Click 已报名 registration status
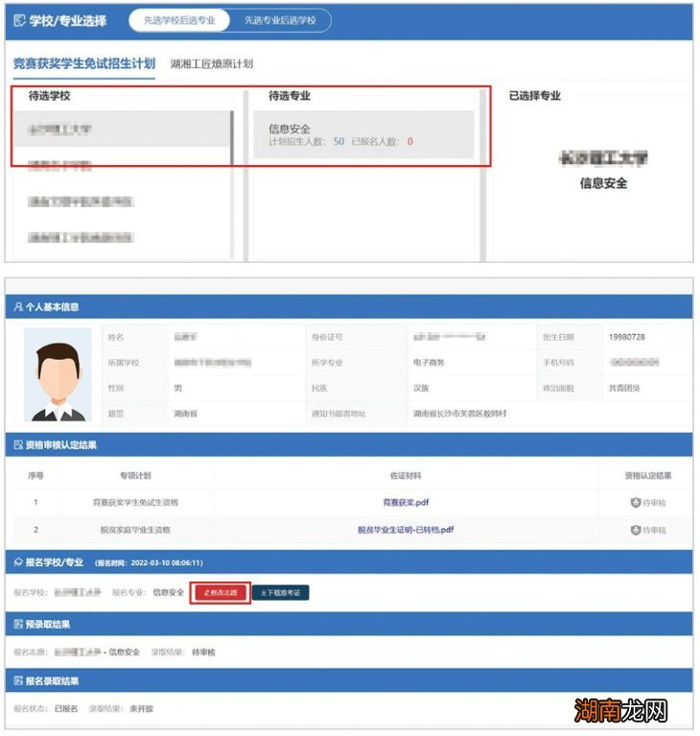700x736 pixels. [66, 708]
